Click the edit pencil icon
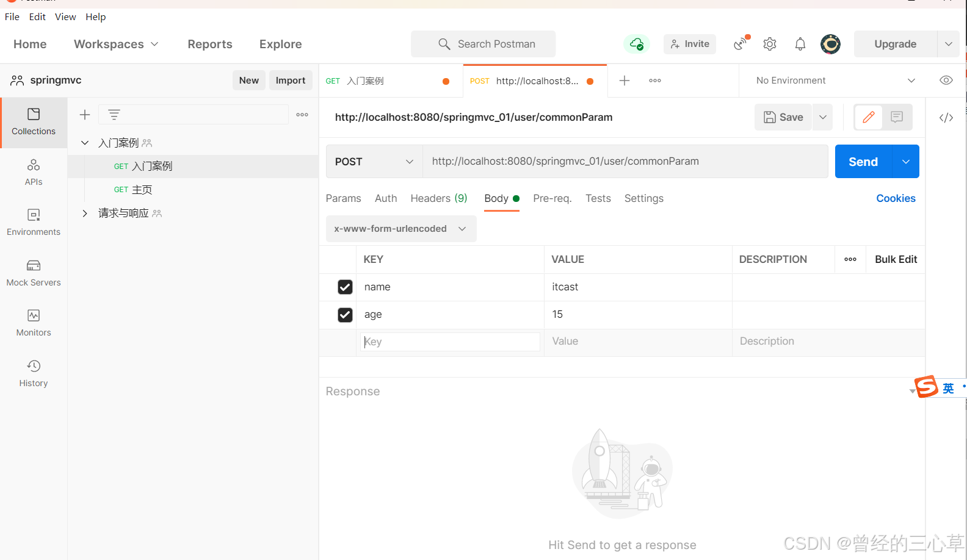967x560 pixels. pyautogui.click(x=869, y=117)
